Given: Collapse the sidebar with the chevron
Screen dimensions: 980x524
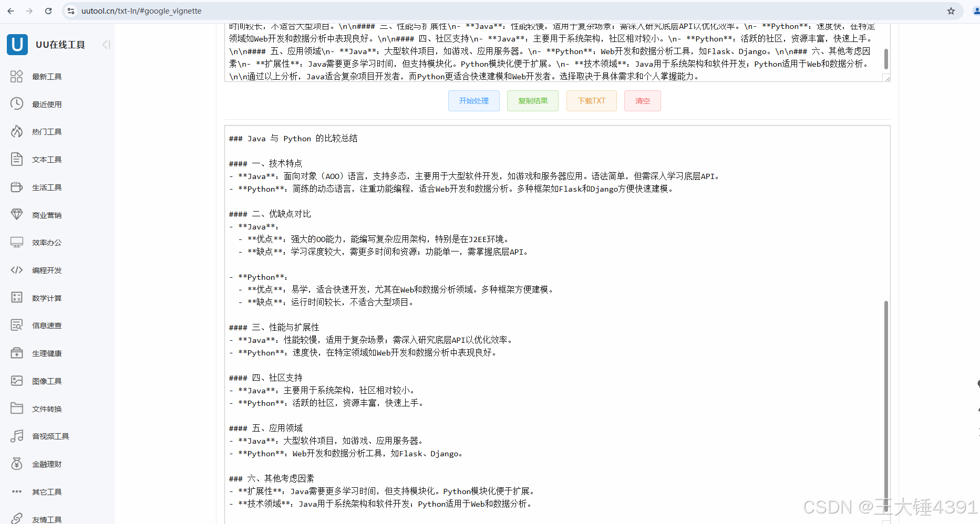Looking at the screenshot, I should [106, 45].
